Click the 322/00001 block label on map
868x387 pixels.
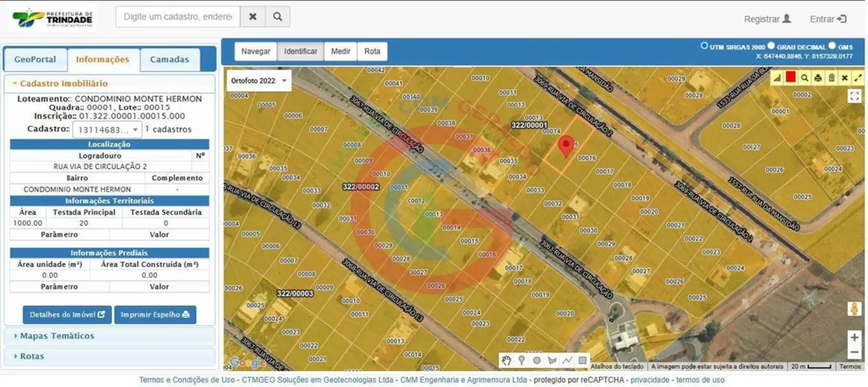coord(529,125)
